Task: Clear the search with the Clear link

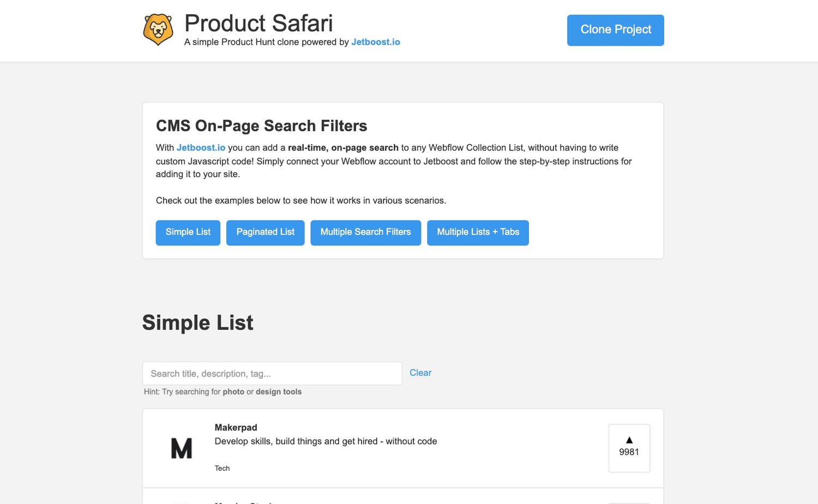Action: point(420,373)
